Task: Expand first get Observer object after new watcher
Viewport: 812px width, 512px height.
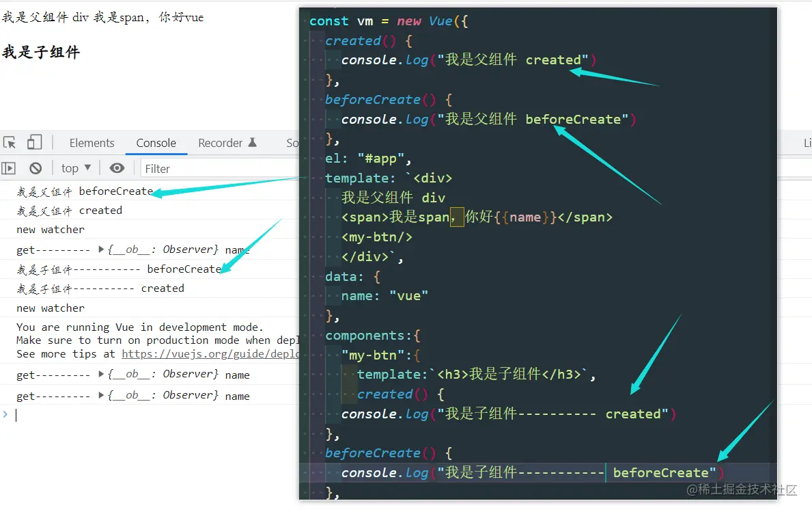Action: tap(101, 250)
